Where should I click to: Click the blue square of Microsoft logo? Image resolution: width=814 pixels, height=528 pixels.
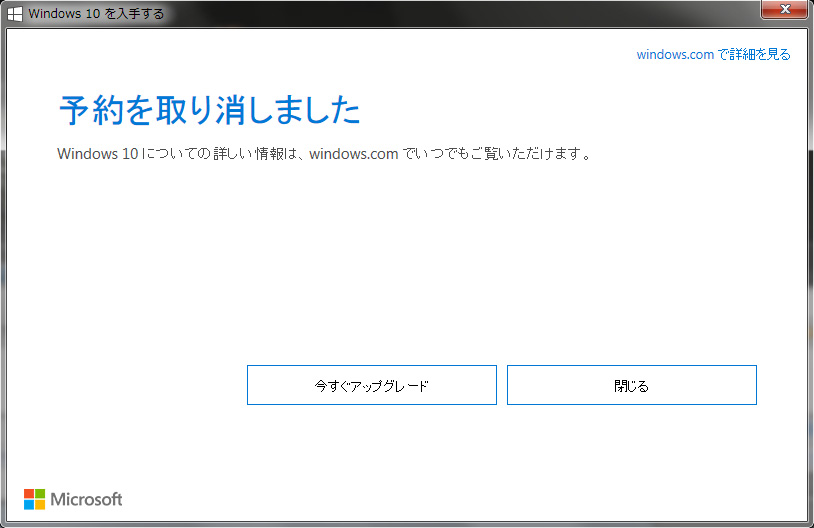pos(29,505)
